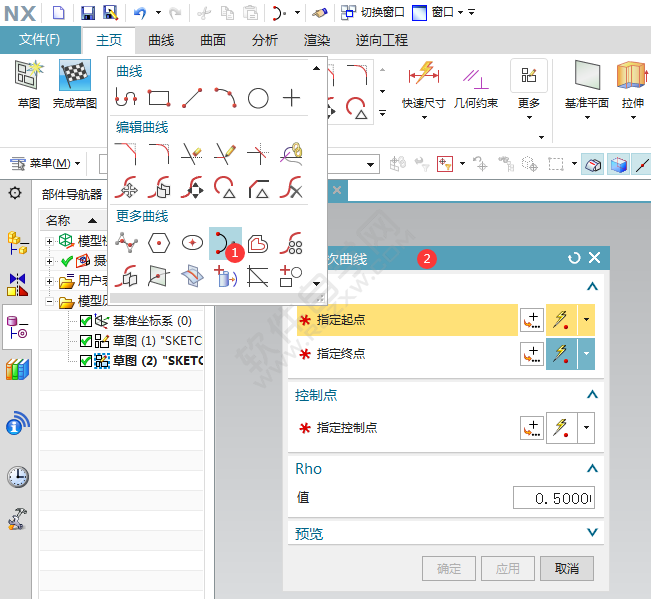Screen dimensions: 651x599
Task: Select the Rectangle curve tool
Action: [159, 98]
